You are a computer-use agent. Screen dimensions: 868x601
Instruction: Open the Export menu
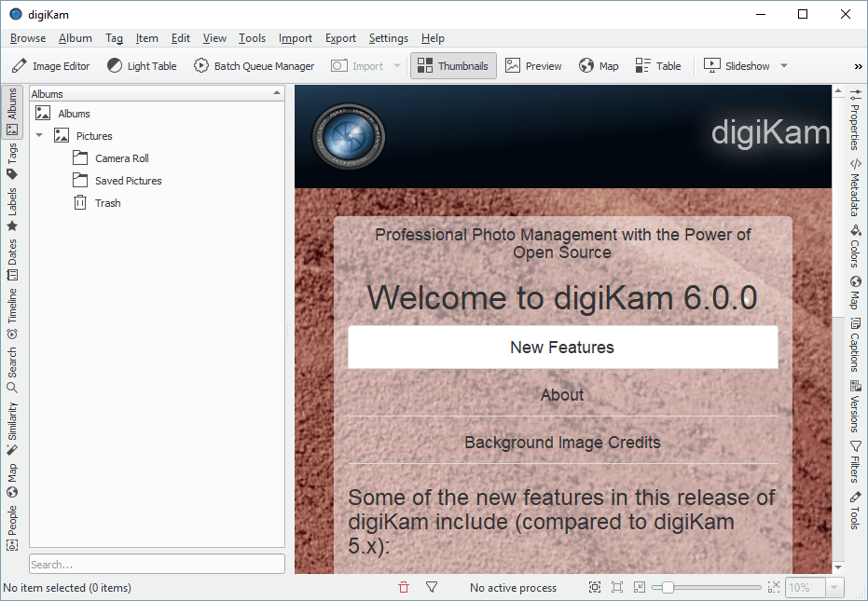(340, 38)
